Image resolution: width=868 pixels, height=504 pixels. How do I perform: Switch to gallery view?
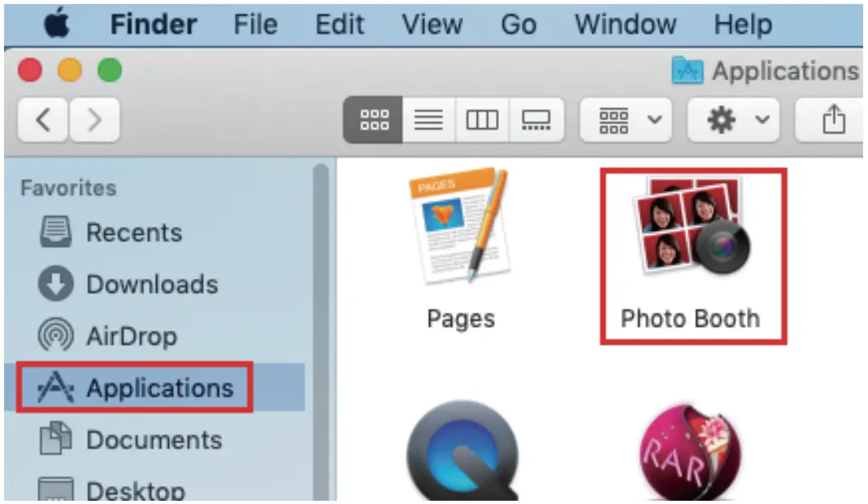click(536, 119)
